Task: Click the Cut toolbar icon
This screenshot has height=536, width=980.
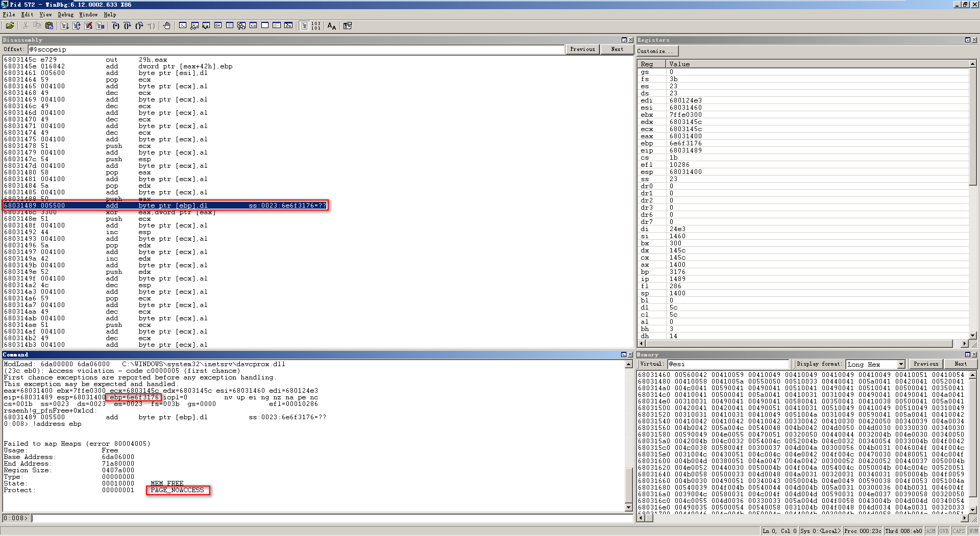Action: point(26,25)
